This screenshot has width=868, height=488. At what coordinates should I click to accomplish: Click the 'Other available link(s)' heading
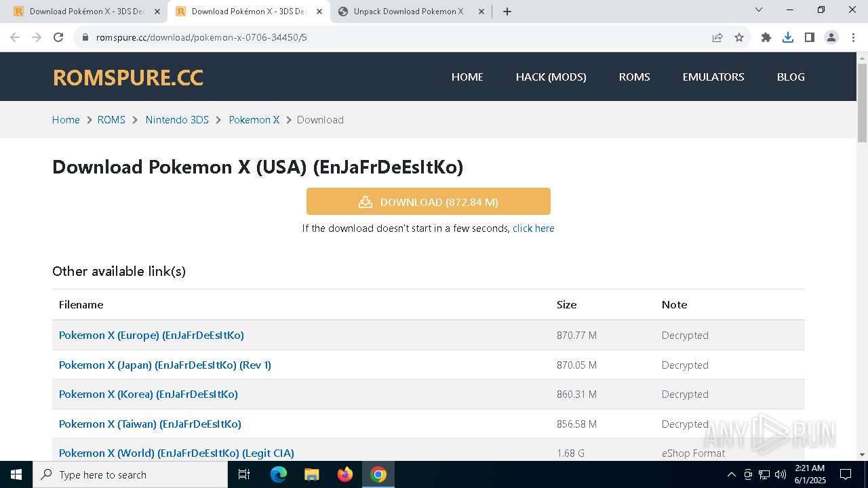[119, 271]
